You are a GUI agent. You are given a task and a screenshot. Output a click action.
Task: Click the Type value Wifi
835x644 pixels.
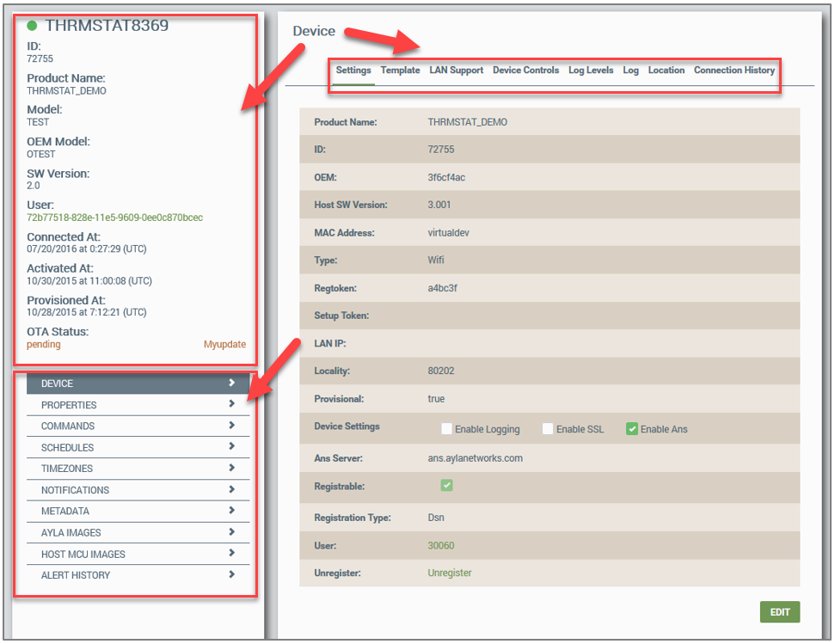pyautogui.click(x=436, y=261)
